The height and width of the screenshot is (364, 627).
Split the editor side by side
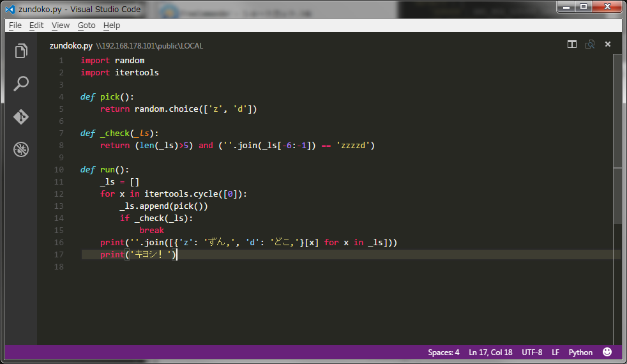(572, 45)
